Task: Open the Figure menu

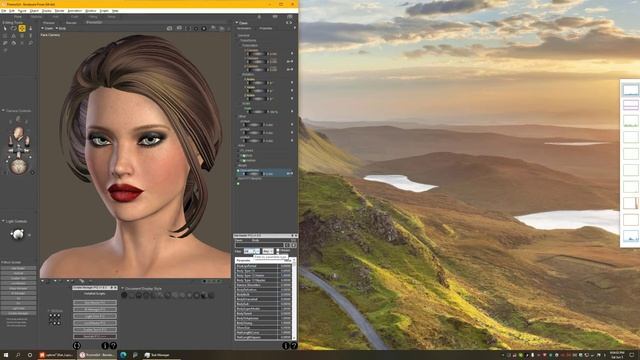Action: (x=22, y=11)
